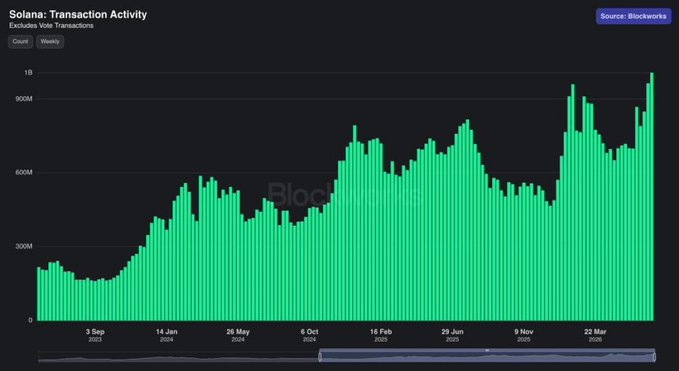
Task: Click the 16 Feb 2025 axis label
Action: (381, 335)
